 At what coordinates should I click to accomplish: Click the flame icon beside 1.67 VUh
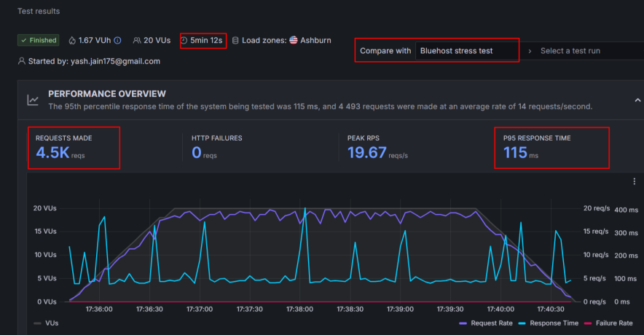coord(73,41)
